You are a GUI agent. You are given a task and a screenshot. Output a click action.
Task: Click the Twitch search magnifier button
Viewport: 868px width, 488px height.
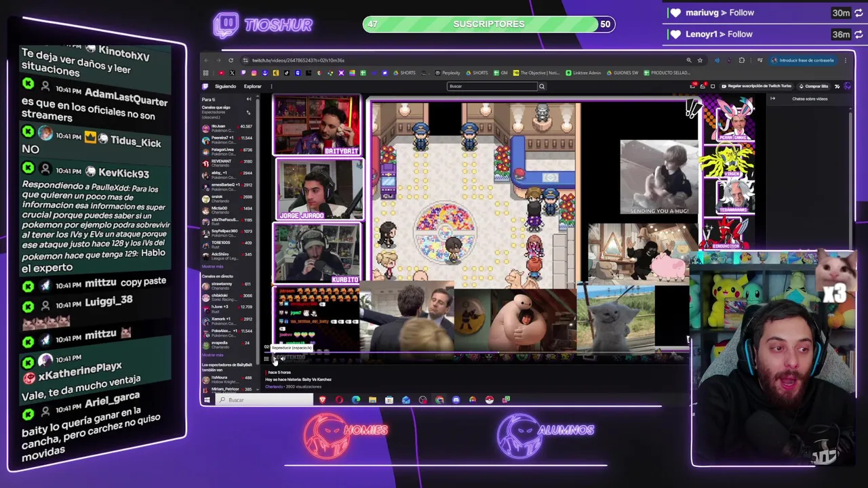tap(542, 86)
